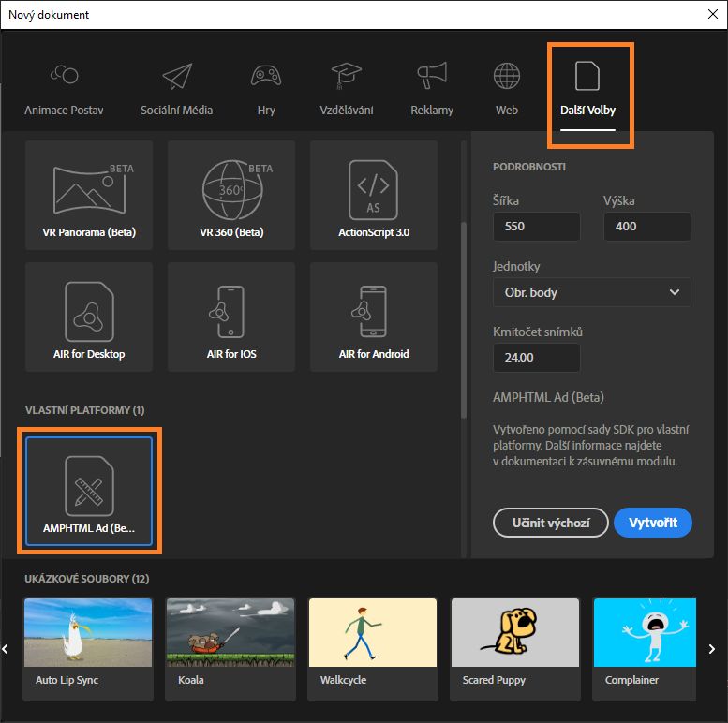Click the UKÁZKOVÉ SOUBORY (12) heading
Viewport: 728px width, 723px height.
(87, 579)
